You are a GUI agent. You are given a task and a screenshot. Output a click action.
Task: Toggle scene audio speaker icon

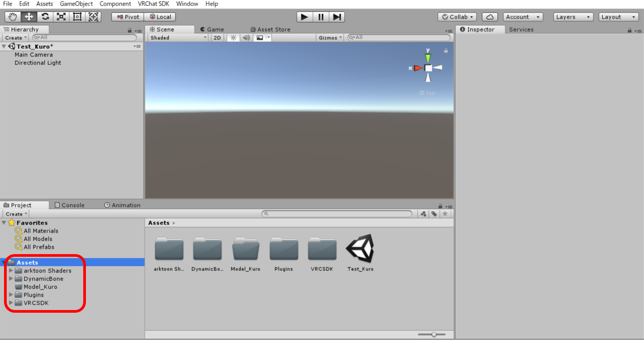point(246,38)
